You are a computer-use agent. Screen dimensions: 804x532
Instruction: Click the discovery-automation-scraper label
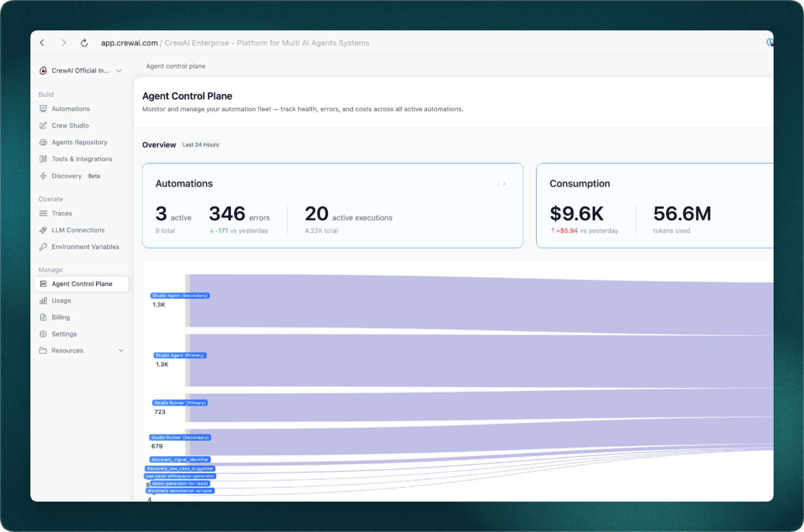click(x=180, y=491)
